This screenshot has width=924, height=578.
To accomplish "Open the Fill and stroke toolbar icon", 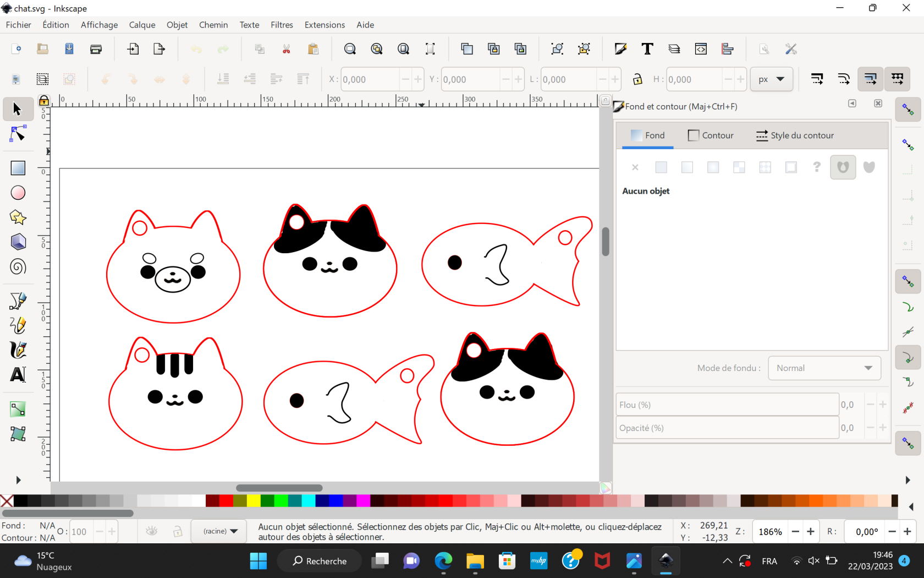I will coord(620,49).
